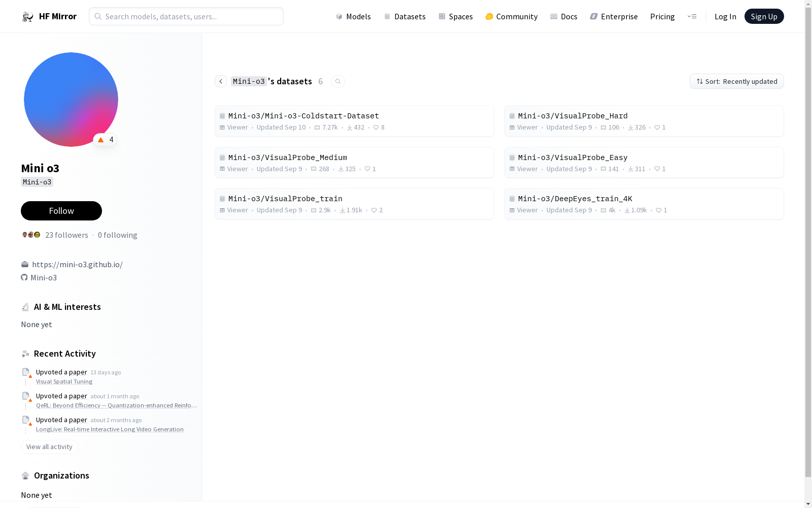Open the Models nav item

[x=353, y=16]
